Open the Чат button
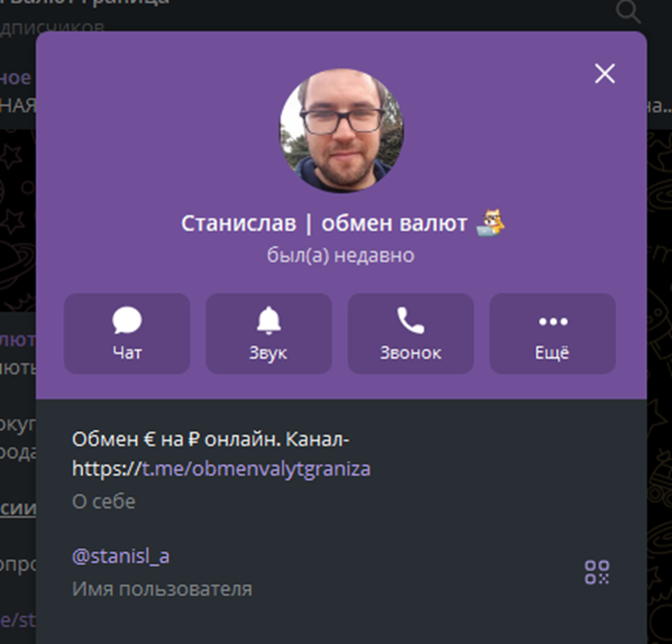Viewport: 672px width, 644px height. pyautogui.click(x=127, y=333)
